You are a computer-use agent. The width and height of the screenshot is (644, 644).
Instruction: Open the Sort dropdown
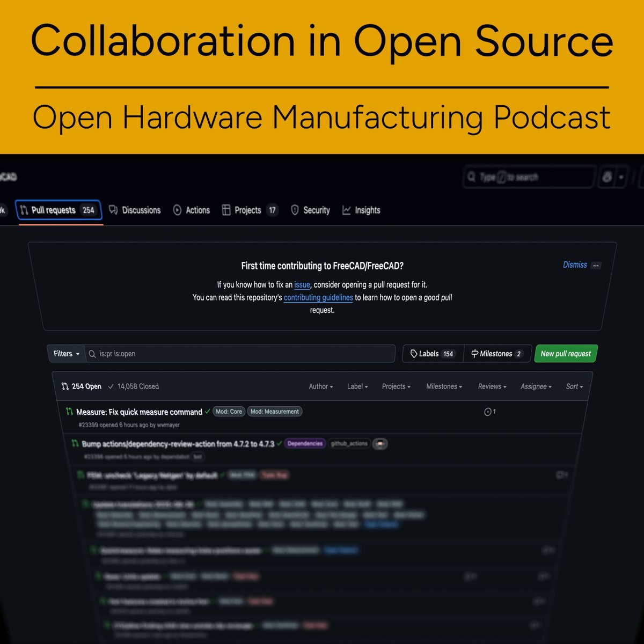(x=574, y=386)
